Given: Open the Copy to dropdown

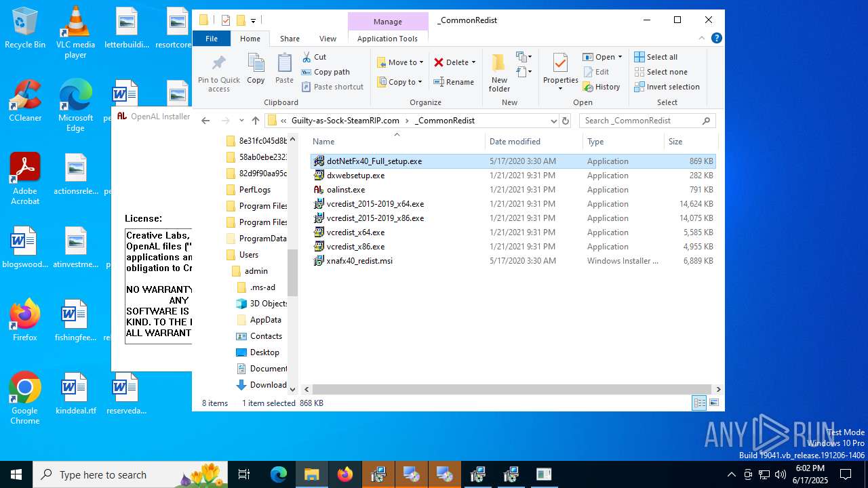Looking at the screenshot, I should (x=400, y=82).
